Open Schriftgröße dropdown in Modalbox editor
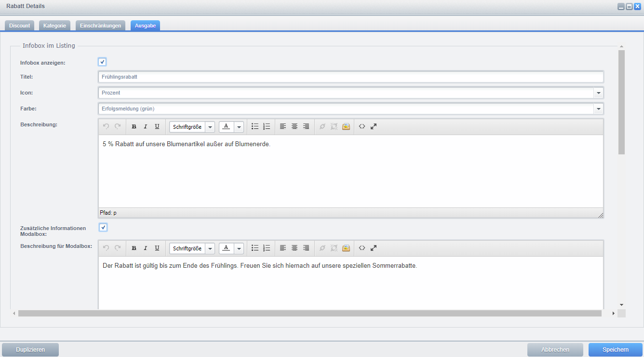Viewport: 644px width, 357px height. click(x=192, y=248)
